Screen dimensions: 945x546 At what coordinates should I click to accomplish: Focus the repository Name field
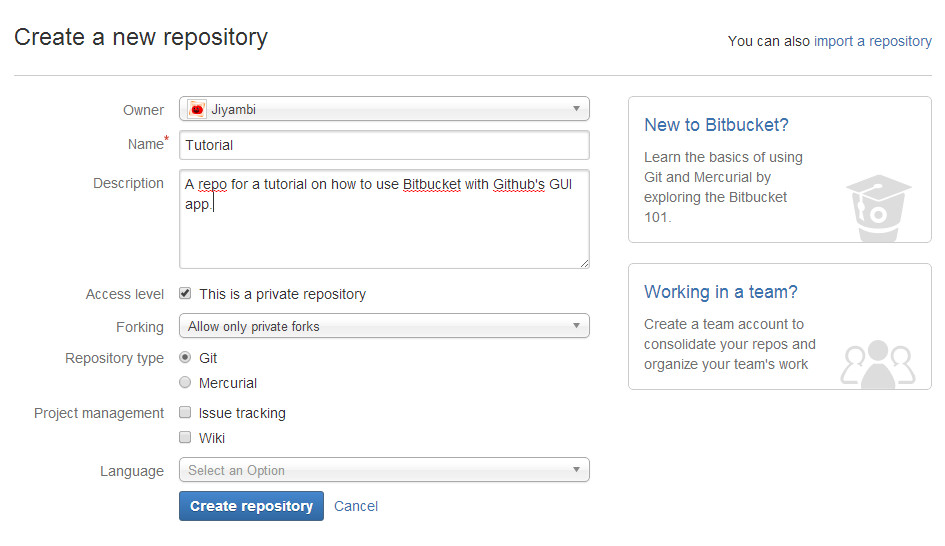384,145
